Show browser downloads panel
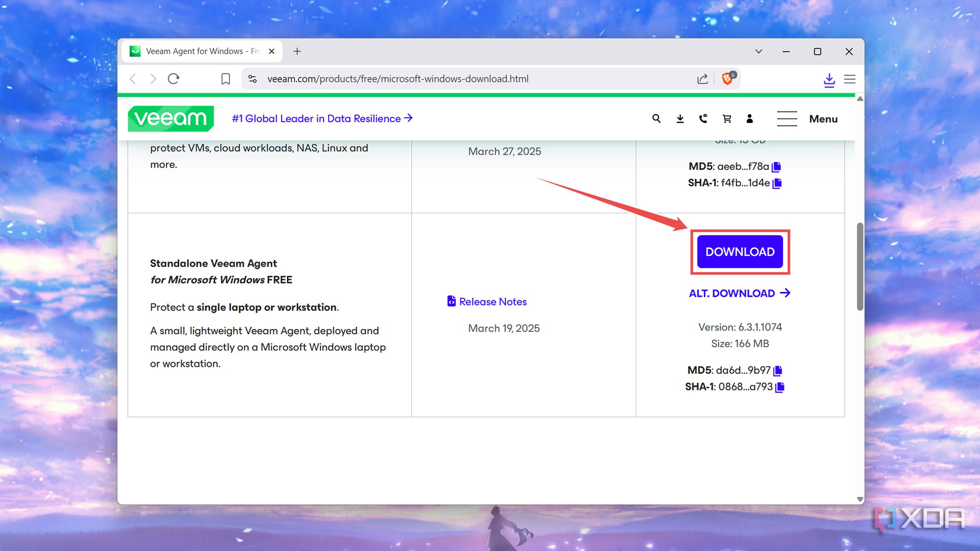This screenshot has width=980, height=551. tap(829, 80)
